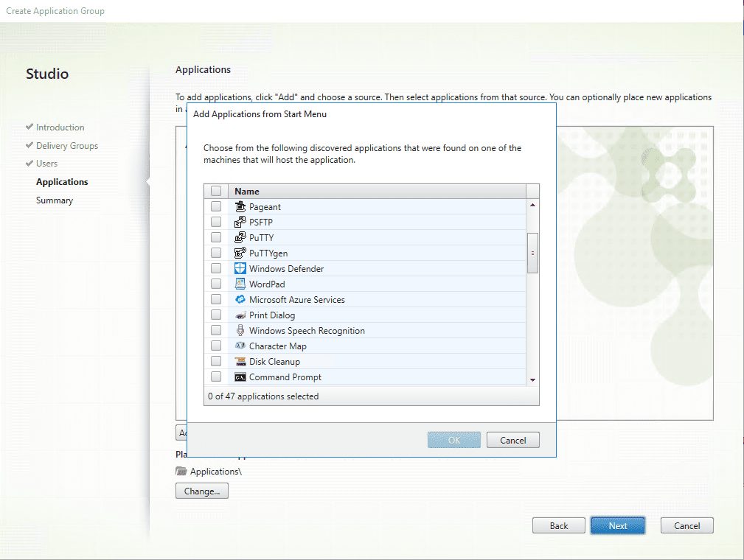Select the Command Prompt row text

coord(285,377)
